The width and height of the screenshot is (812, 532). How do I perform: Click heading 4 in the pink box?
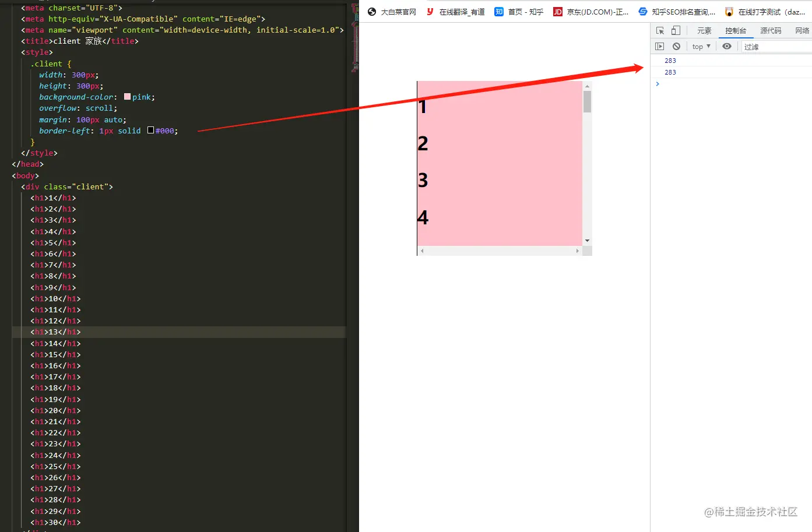(x=423, y=217)
